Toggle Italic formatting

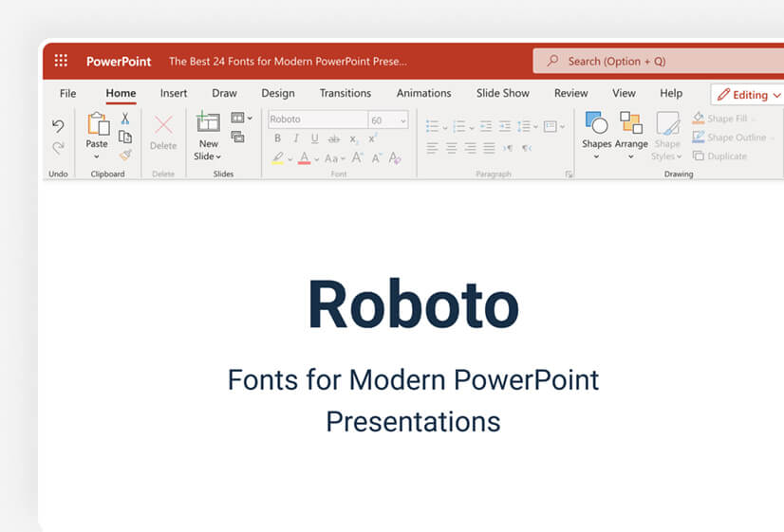(x=296, y=138)
